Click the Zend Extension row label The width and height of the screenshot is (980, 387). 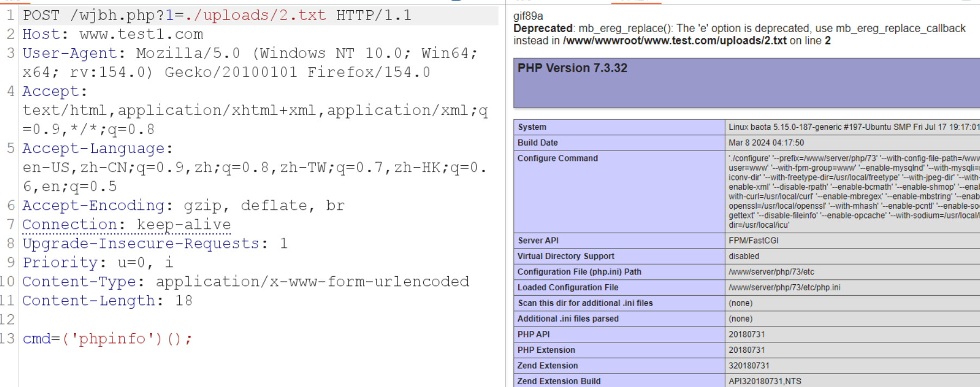coord(548,367)
